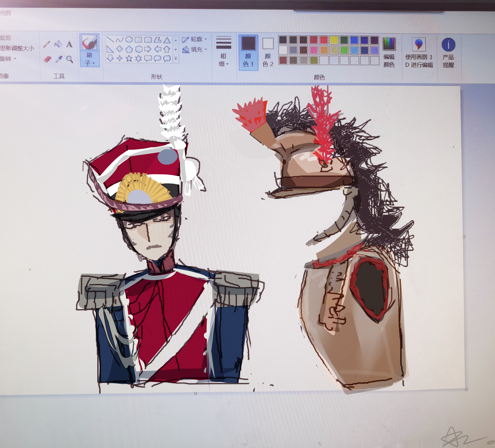Select the Fill with color bucket tool
The width and height of the screenshot is (495, 448).
pos(58,44)
